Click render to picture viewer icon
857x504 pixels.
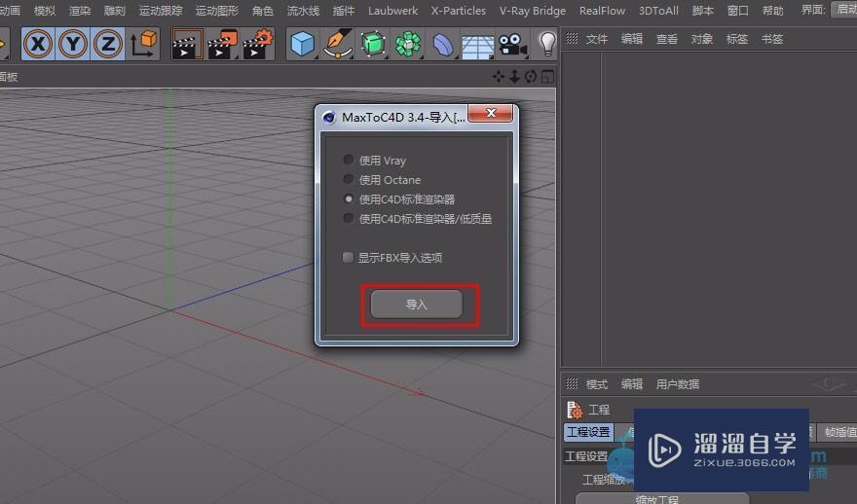(222, 44)
